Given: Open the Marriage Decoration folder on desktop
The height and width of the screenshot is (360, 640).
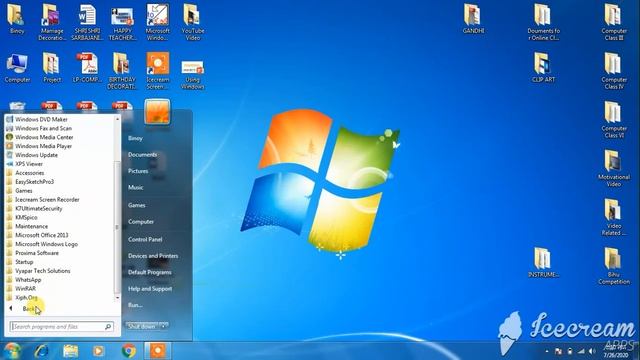Looking at the screenshot, I should [52, 22].
